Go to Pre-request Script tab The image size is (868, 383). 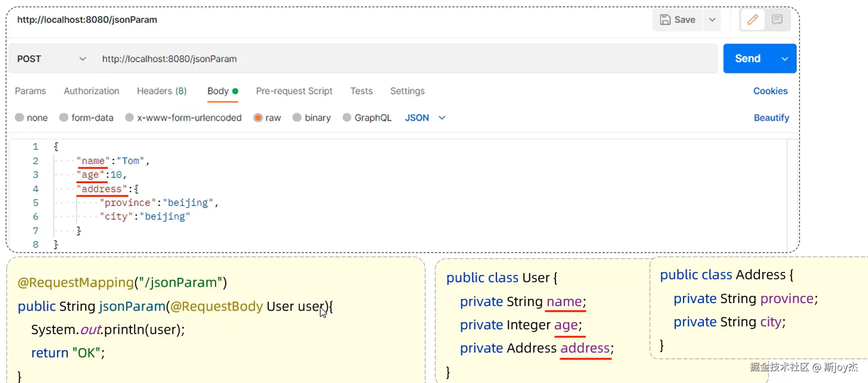click(x=294, y=91)
